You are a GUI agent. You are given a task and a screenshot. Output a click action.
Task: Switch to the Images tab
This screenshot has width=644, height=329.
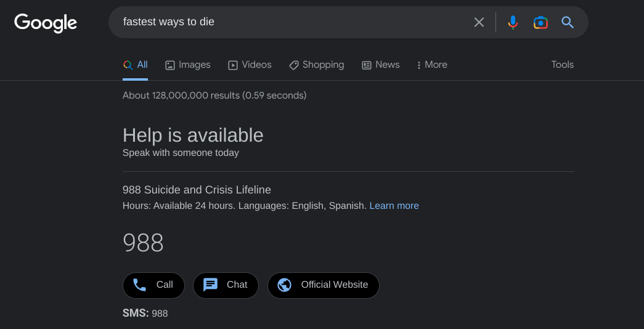(188, 65)
